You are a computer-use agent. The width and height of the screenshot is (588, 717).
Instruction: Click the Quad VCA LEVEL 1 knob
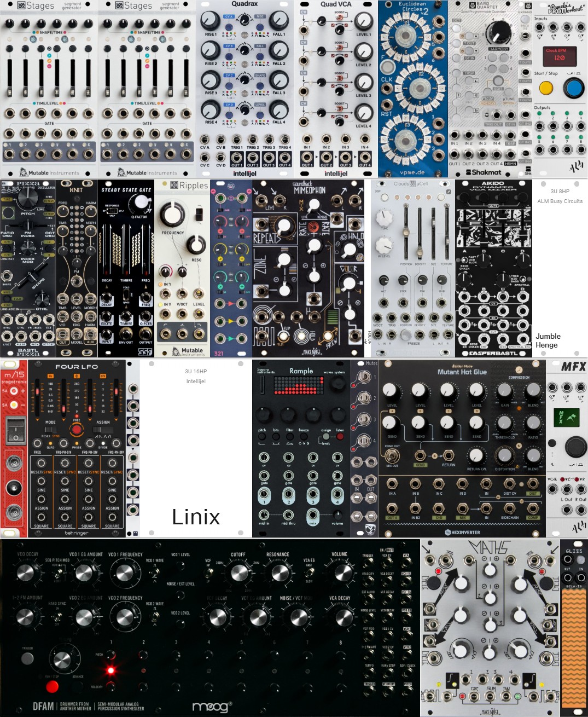[x=363, y=21]
